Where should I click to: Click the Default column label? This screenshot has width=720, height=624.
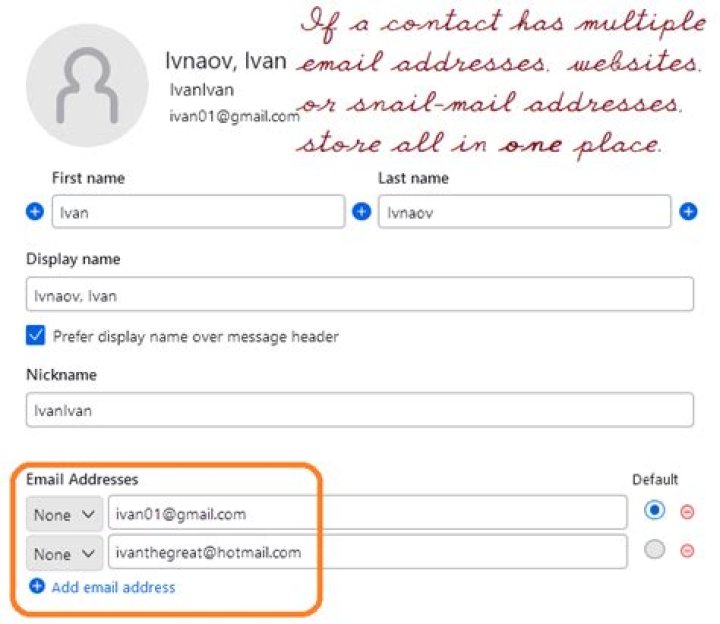(x=655, y=479)
